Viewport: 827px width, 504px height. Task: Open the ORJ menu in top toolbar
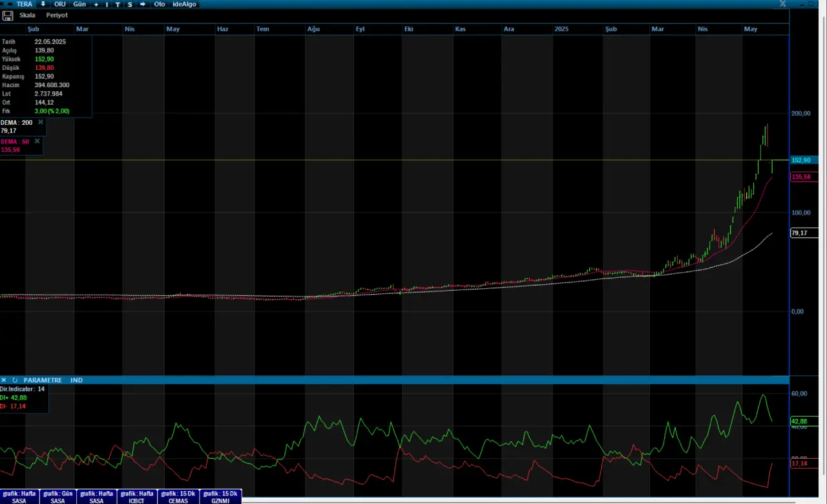coord(60,4)
